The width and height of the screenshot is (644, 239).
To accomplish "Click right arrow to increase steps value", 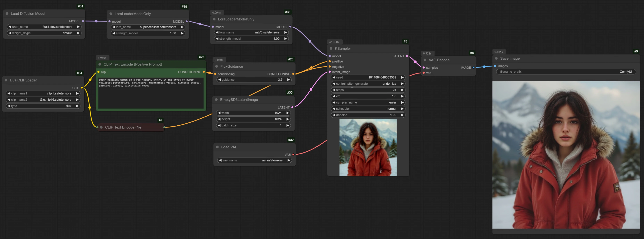I will coord(402,90).
